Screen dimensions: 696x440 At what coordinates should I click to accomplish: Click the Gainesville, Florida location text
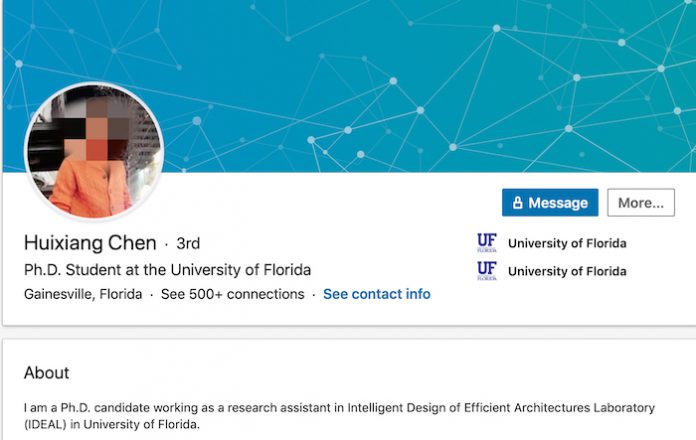(x=83, y=294)
